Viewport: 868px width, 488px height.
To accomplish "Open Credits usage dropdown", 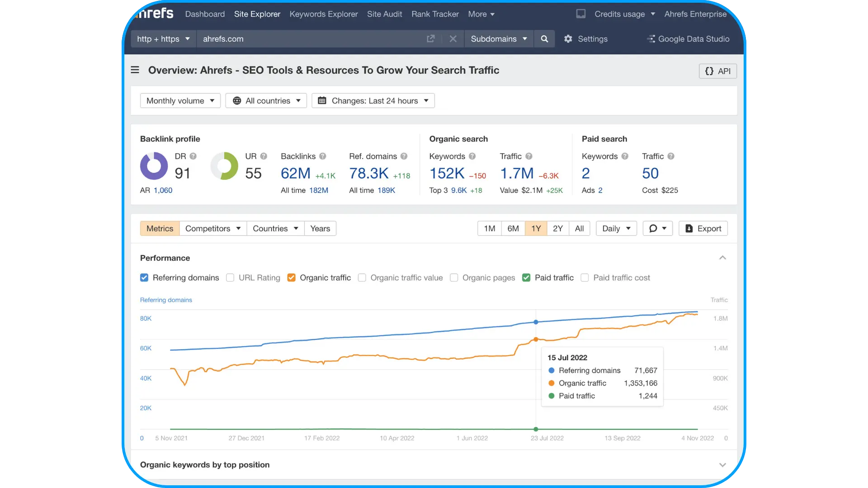I will (625, 14).
